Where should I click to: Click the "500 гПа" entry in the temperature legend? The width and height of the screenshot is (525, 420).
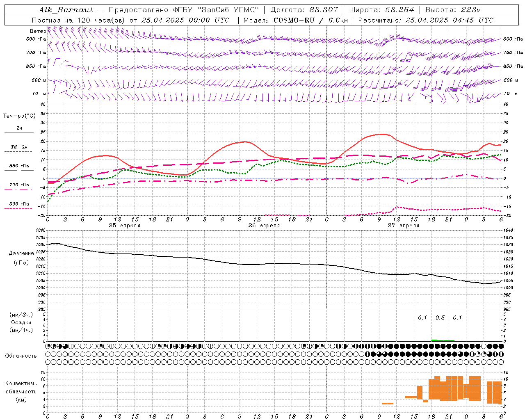click(x=19, y=204)
